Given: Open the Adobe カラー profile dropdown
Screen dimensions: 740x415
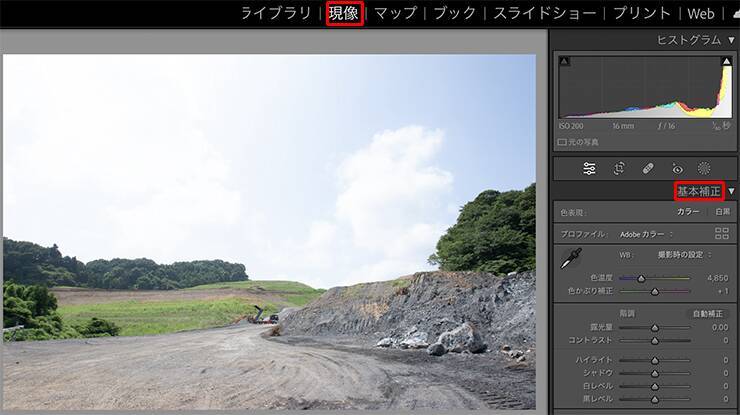Looking at the screenshot, I should point(646,234).
